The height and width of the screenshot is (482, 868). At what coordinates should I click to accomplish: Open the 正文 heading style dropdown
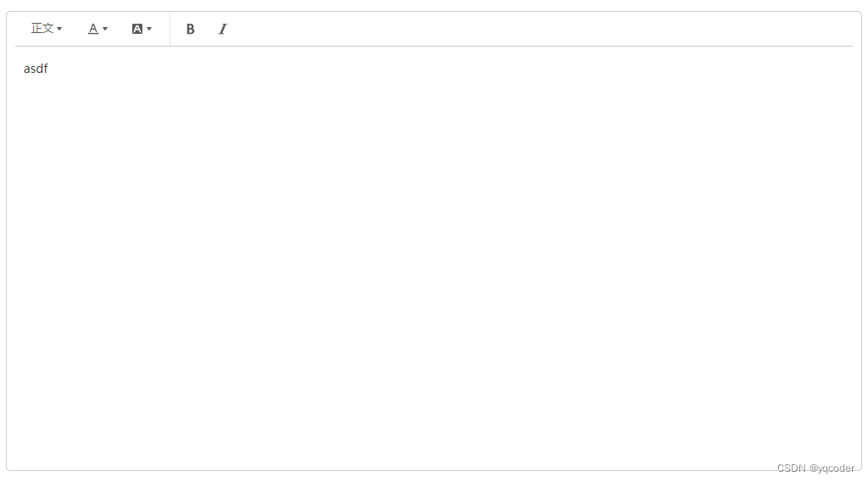tap(47, 28)
